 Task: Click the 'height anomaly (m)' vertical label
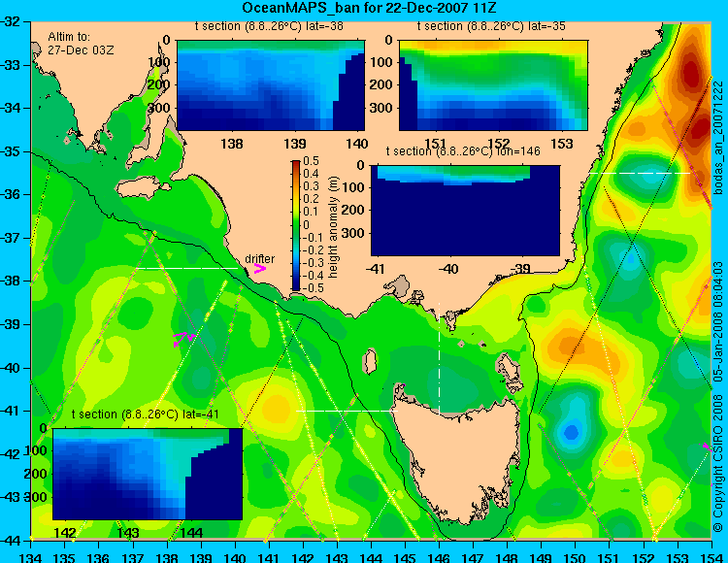[332, 227]
